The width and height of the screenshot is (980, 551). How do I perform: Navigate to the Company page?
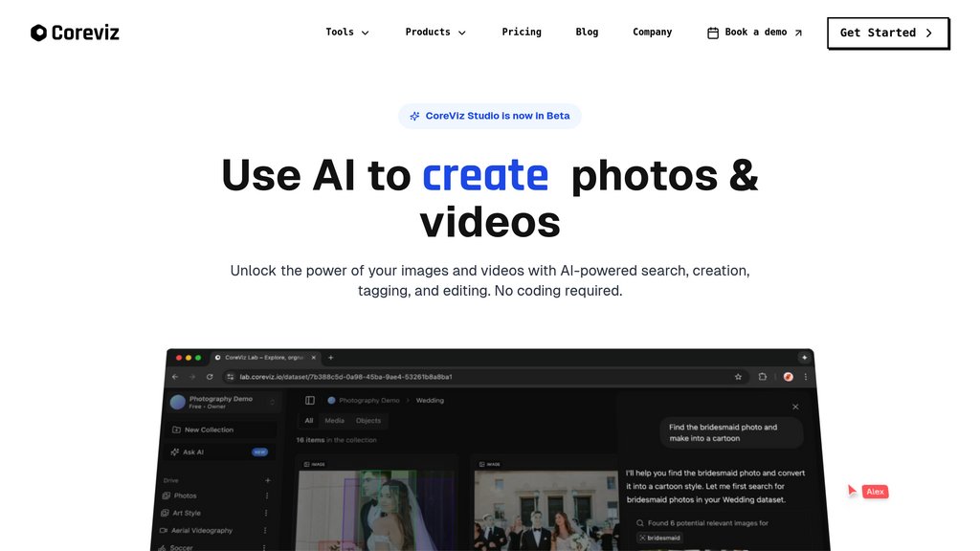coord(652,33)
